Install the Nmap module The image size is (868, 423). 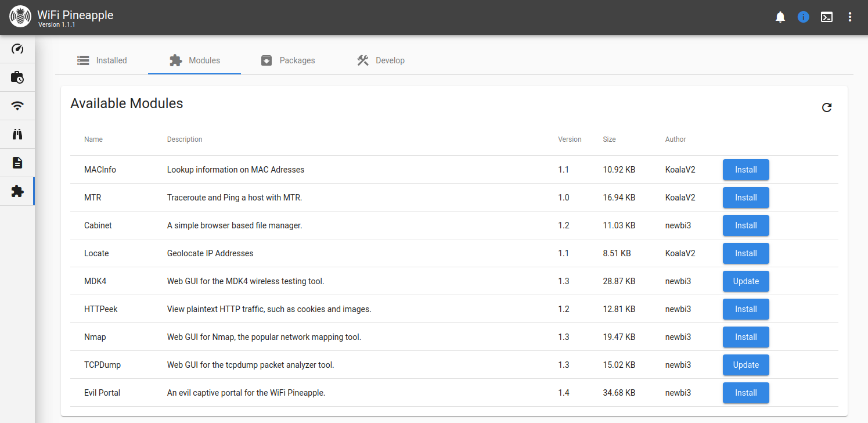click(x=746, y=337)
